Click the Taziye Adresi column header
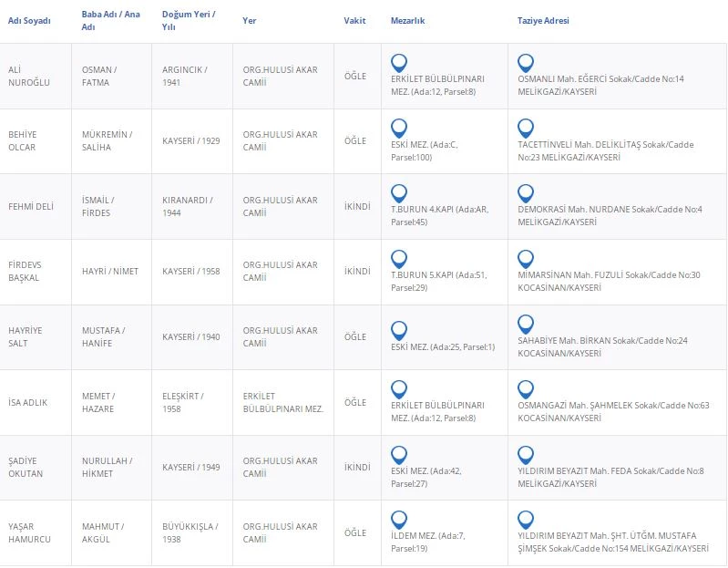The image size is (728, 568). tap(543, 21)
